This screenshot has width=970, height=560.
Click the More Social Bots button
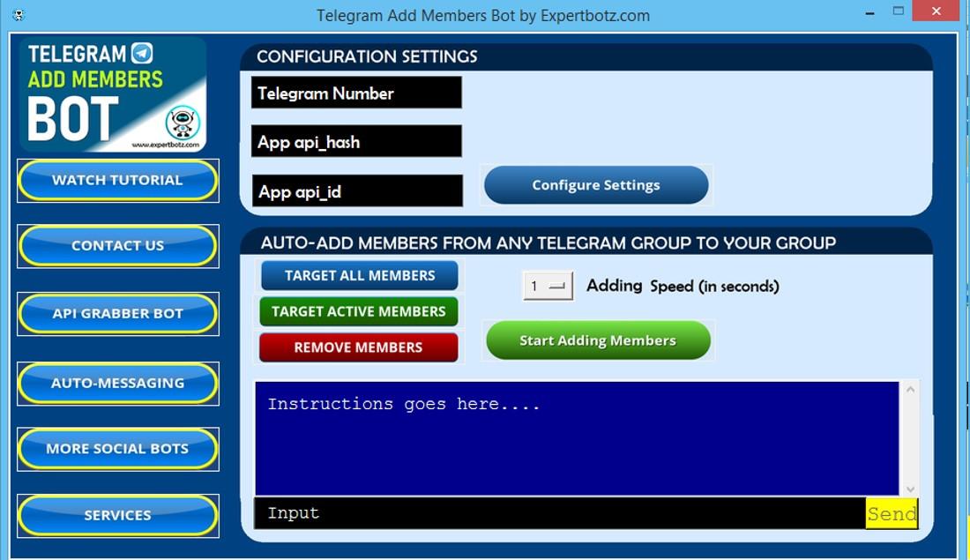(x=117, y=448)
